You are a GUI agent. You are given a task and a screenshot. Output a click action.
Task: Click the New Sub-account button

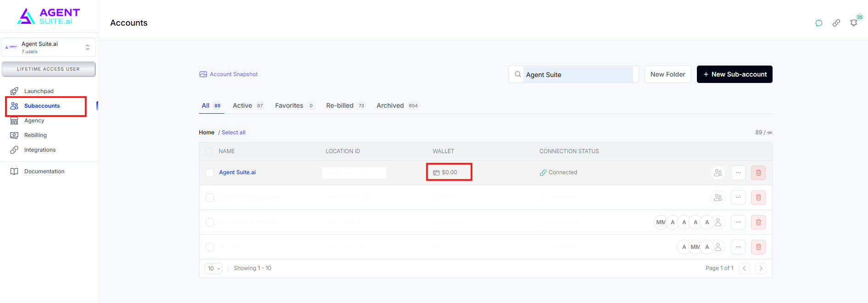(734, 74)
